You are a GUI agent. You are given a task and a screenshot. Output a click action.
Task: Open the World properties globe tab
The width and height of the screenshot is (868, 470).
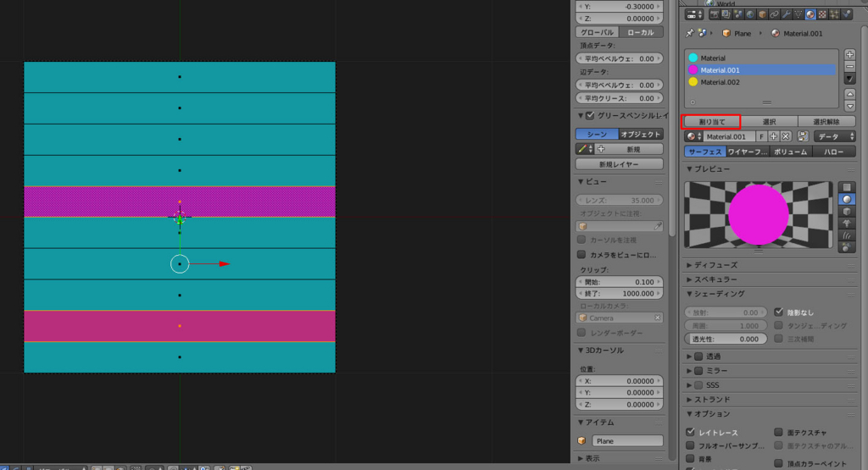coord(750,14)
